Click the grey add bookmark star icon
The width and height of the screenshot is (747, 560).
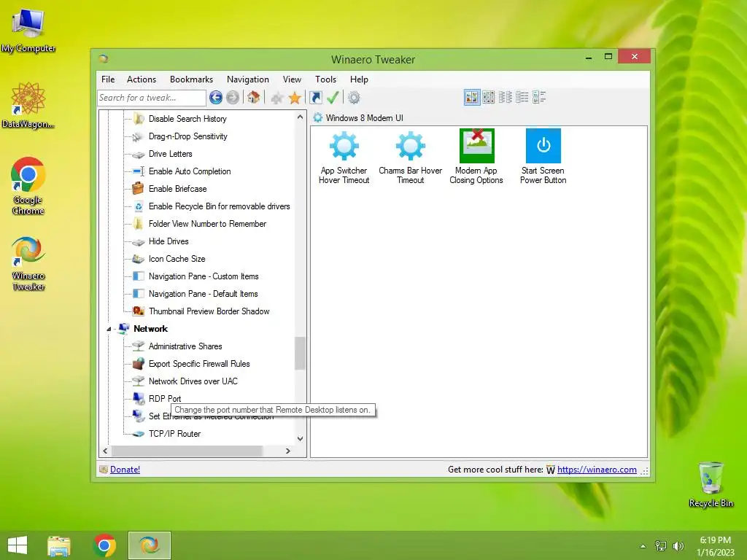[276, 98]
